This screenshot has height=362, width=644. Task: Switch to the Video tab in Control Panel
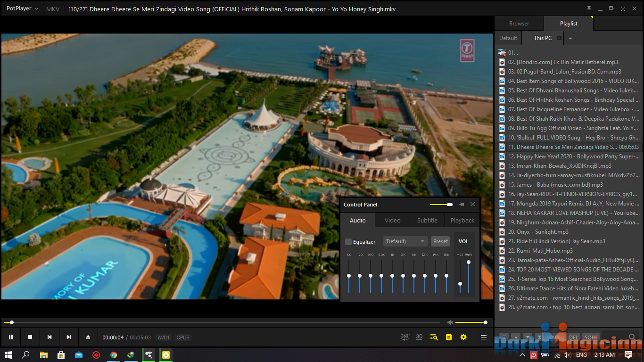click(x=393, y=220)
